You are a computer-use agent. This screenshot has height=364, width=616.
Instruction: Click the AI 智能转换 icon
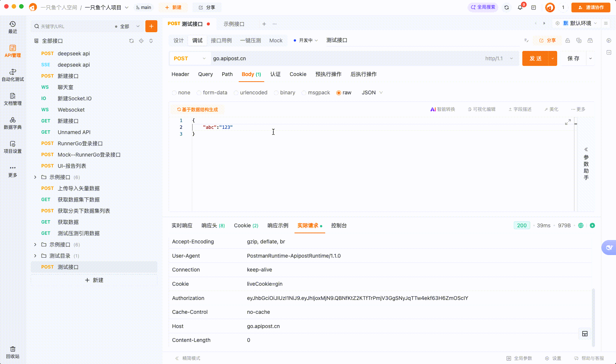click(443, 109)
